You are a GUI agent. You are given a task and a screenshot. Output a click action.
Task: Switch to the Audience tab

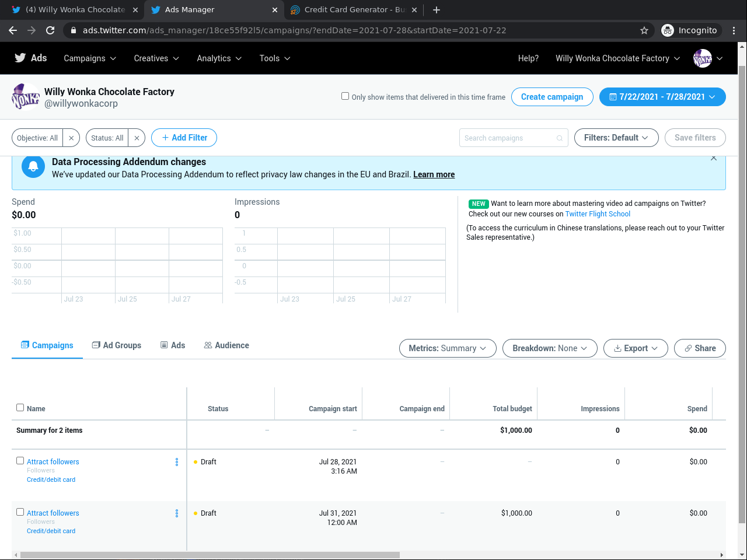click(226, 345)
